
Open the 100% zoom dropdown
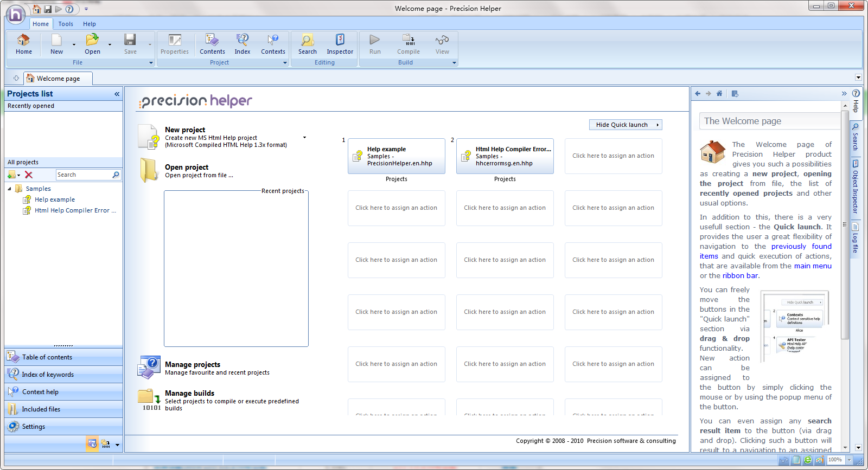(849, 460)
